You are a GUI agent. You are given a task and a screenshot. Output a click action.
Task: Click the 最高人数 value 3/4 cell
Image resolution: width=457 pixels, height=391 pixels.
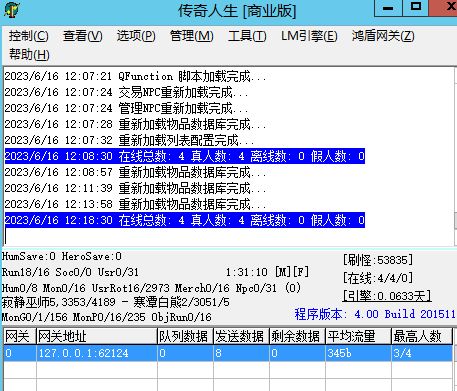click(422, 353)
